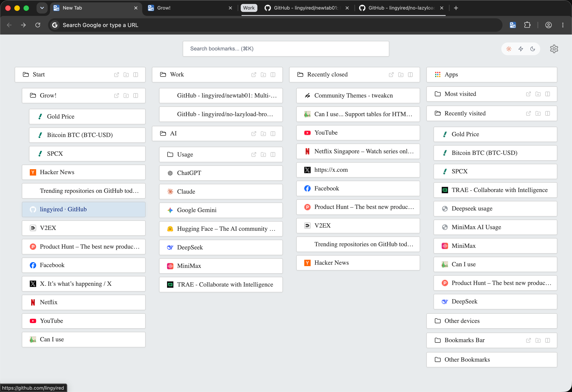Screen dimensions: 572x392
Task: Select the New Tab browser tab
Action: [96, 8]
